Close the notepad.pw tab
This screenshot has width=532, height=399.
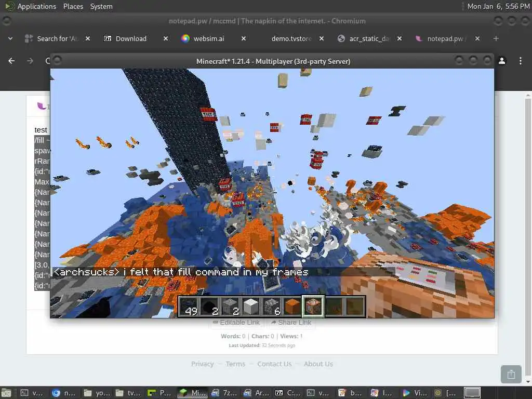[x=477, y=38]
